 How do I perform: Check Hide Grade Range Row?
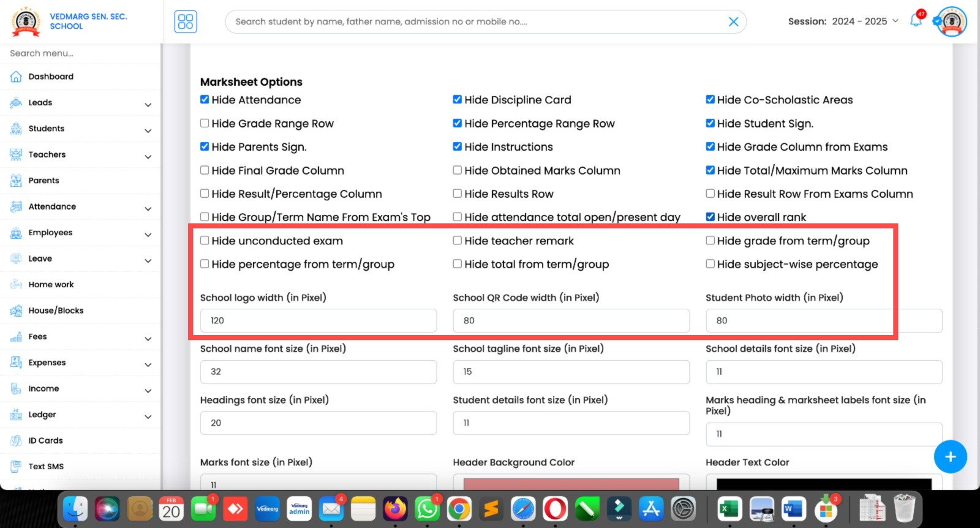[x=205, y=123]
